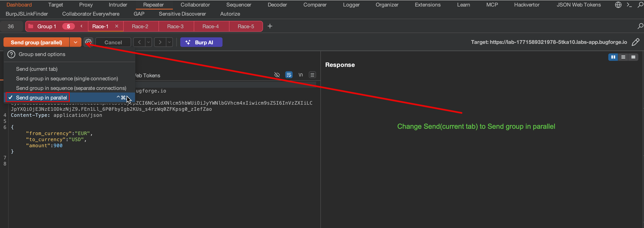Open the Sequencer tab in the menu bar
Image resolution: width=644 pixels, height=228 pixels.
[x=238, y=5]
